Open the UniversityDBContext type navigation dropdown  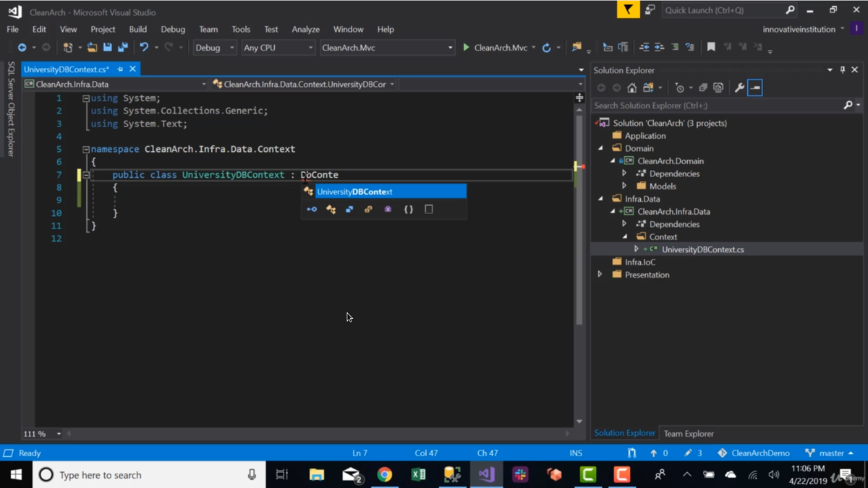(304, 85)
